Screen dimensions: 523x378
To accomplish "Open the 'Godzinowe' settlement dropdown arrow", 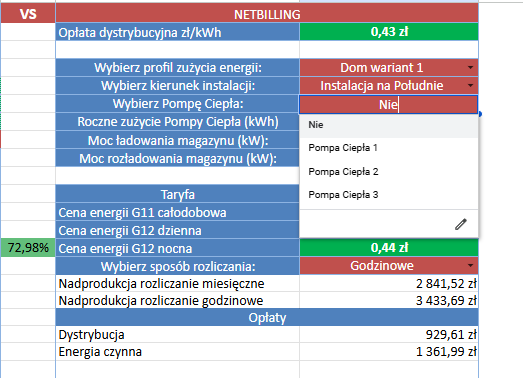I will point(470,266).
